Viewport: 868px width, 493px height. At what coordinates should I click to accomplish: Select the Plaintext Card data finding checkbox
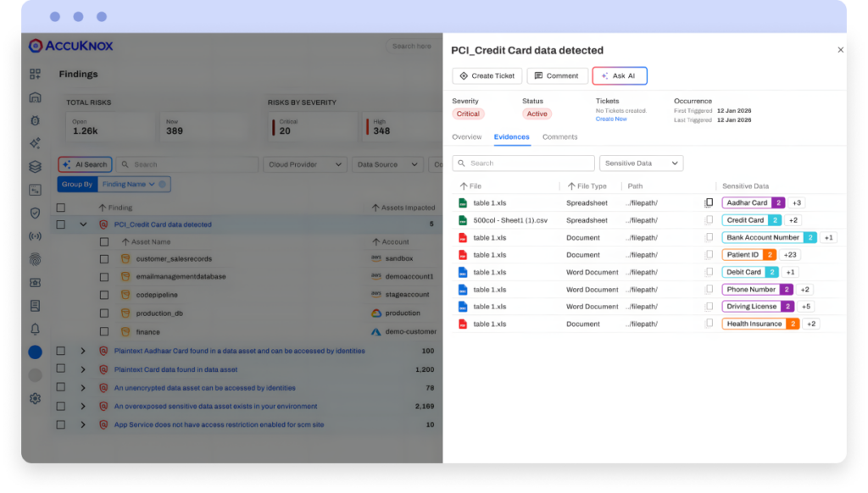(61, 369)
